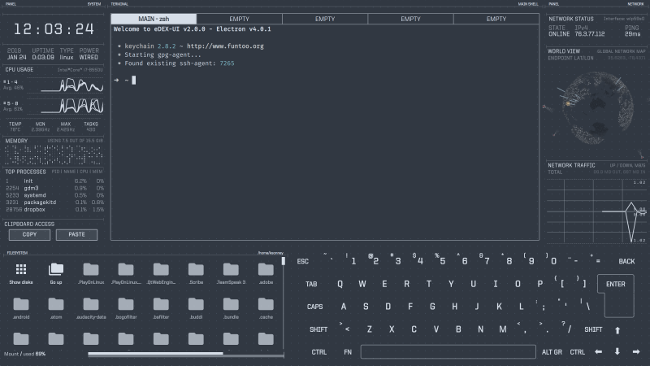650x366 pixels.
Task: Select the dropbox process row
Action: (x=54, y=210)
